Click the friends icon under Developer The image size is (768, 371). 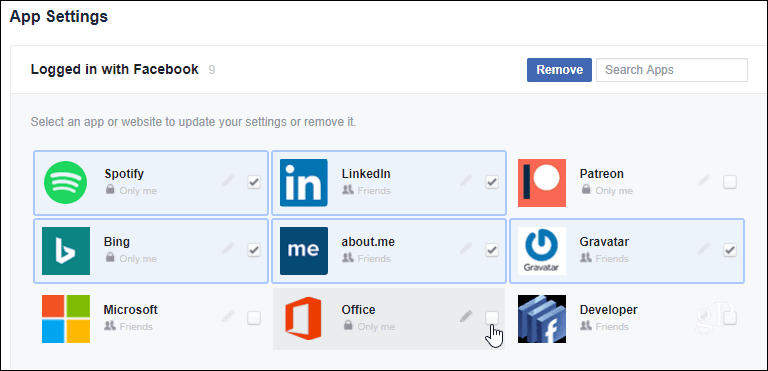586,326
